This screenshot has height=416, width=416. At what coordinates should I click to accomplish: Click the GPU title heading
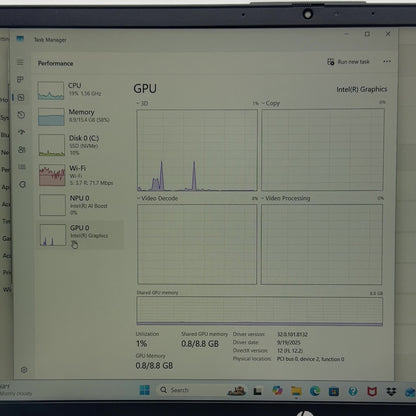click(x=145, y=89)
